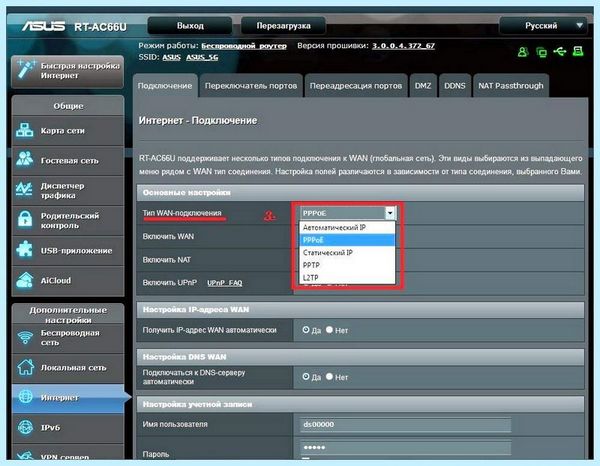600x466 pixels.
Task: Choose L2TP from the dropdown list
Action: pyautogui.click(x=347, y=277)
